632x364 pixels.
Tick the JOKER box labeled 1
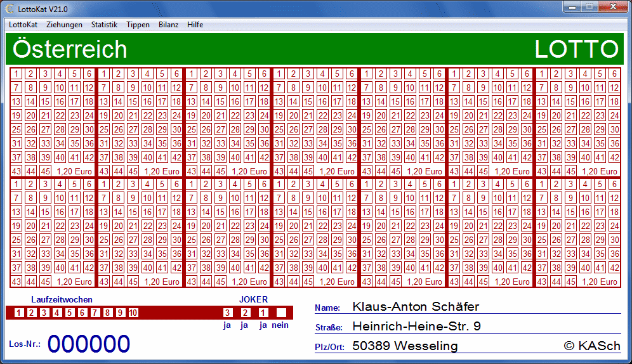coord(263,313)
